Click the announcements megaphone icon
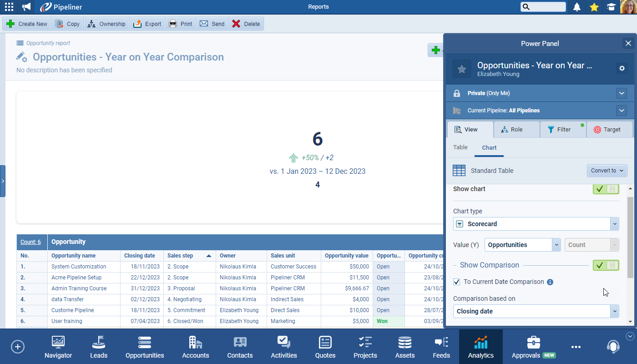Image resolution: width=637 pixels, height=364 pixels. click(27, 7)
